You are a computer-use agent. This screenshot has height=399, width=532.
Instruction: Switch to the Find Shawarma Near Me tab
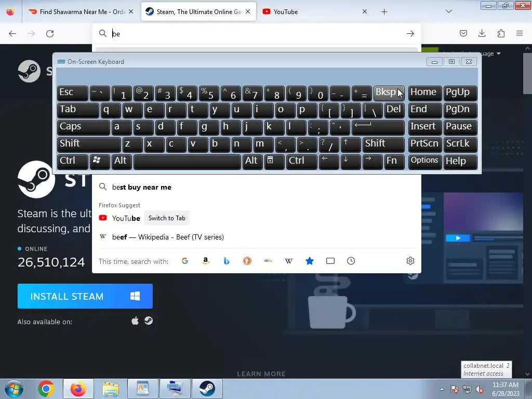[x=81, y=11]
